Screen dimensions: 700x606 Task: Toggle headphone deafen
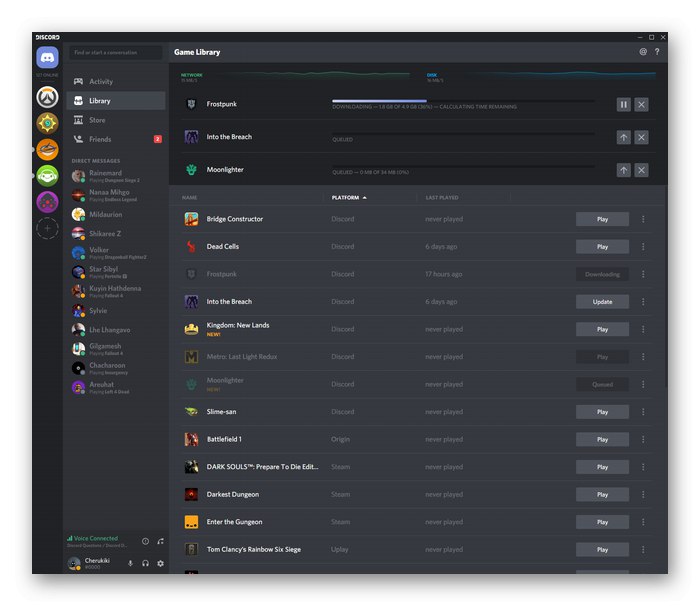coord(146,564)
